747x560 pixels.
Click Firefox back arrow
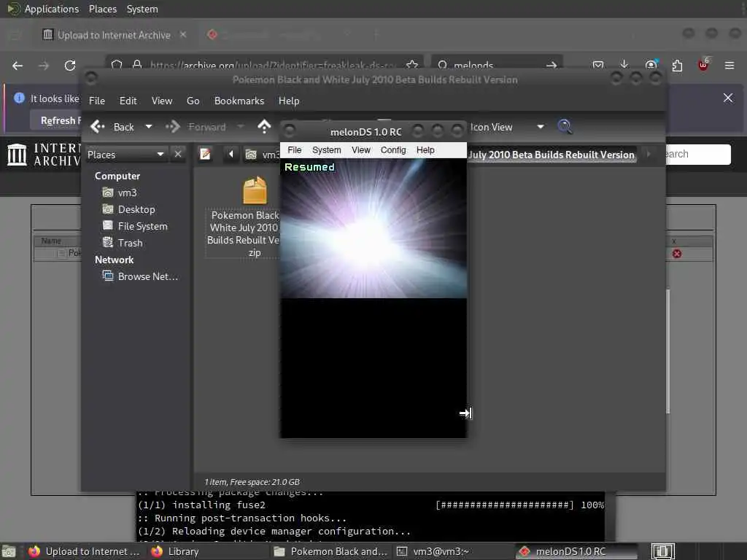(x=18, y=66)
